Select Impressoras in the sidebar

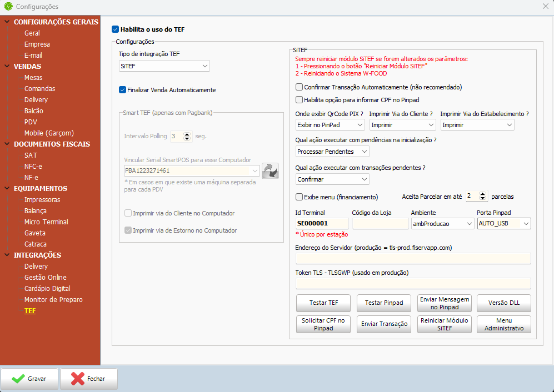[x=42, y=199]
